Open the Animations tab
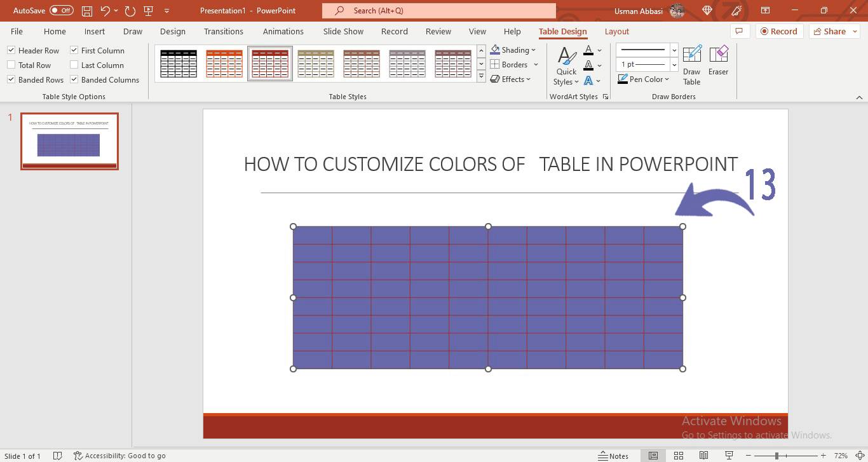The width and height of the screenshot is (868, 462). click(283, 31)
